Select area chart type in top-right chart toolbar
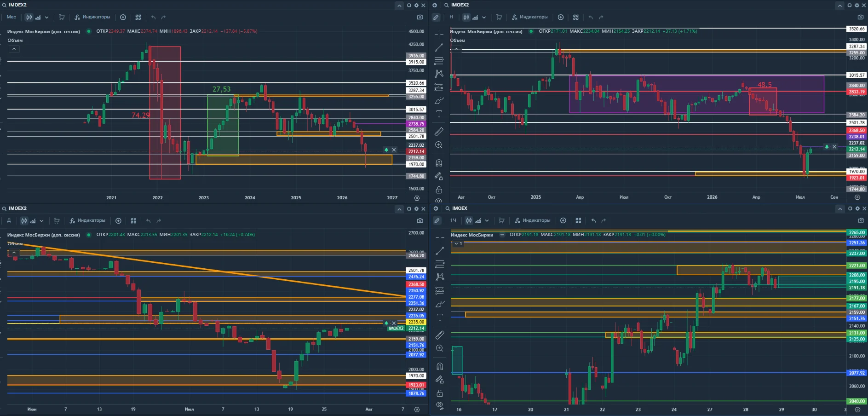Screen dimensions: 868x416 [x=475, y=17]
